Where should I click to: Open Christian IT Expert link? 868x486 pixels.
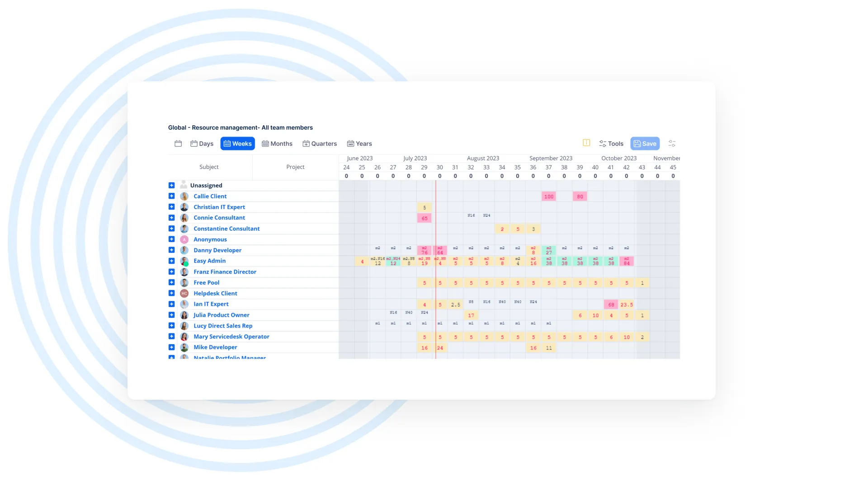coord(219,207)
